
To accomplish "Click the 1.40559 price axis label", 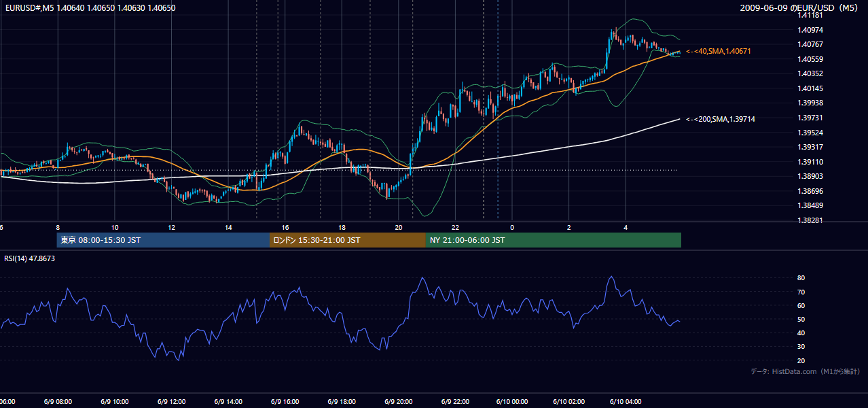I will tap(810, 59).
